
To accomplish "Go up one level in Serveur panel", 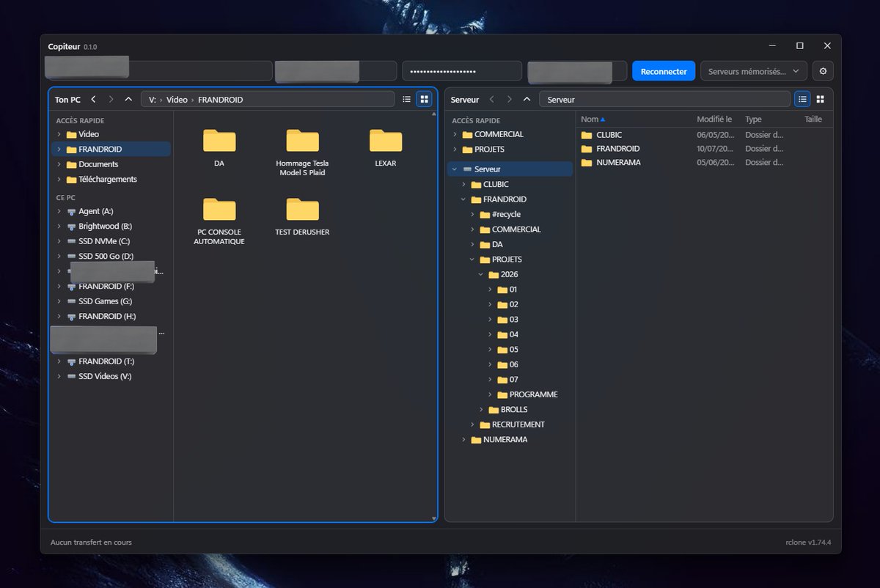I will (x=527, y=99).
